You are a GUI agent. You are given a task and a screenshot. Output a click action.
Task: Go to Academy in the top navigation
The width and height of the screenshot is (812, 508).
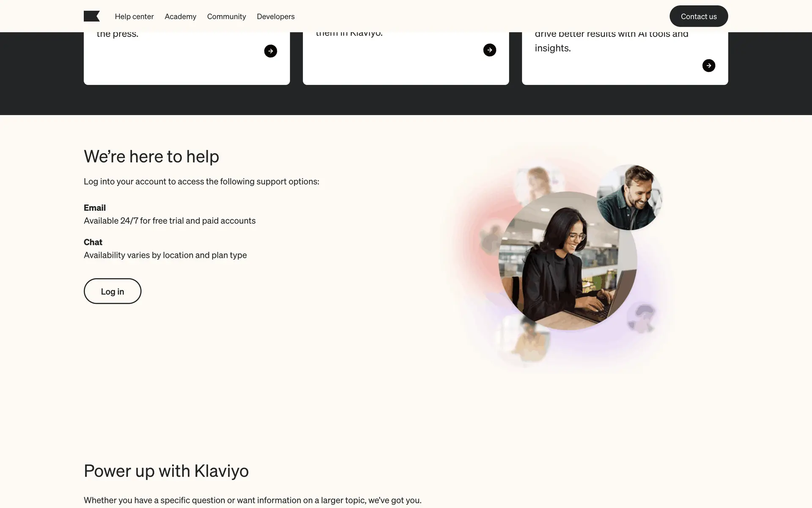coord(181,17)
